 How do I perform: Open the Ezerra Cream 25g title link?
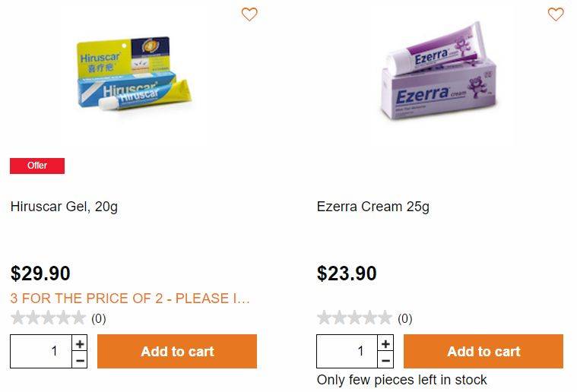coord(373,207)
